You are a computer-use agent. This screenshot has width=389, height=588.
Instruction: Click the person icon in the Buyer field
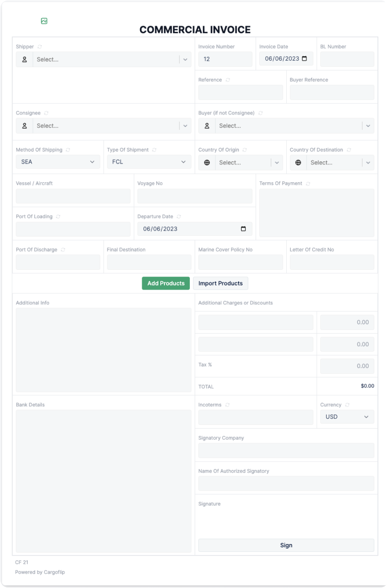207,126
